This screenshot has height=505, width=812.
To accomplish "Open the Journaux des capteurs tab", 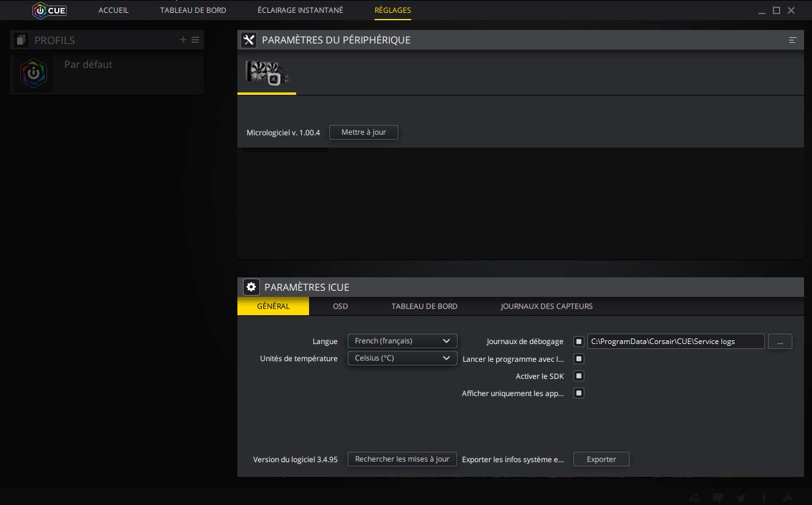I will tap(546, 306).
